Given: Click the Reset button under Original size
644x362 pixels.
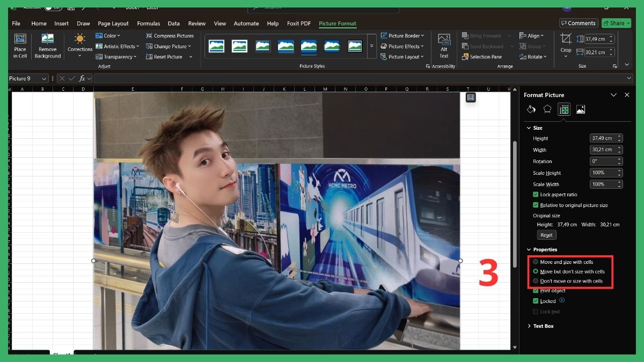Looking at the screenshot, I should tap(546, 235).
